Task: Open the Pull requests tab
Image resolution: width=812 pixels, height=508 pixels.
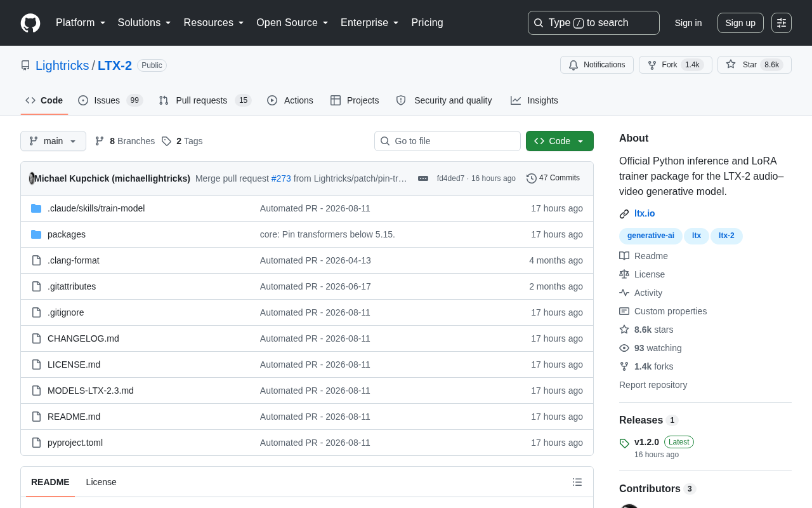Action: click(205, 100)
